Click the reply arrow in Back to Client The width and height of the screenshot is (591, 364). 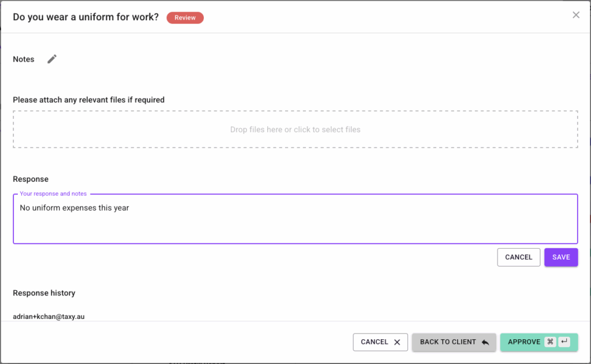click(485, 342)
